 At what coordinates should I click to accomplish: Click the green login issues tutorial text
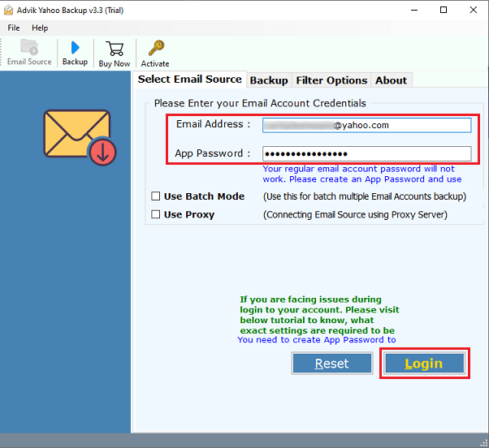click(x=319, y=315)
